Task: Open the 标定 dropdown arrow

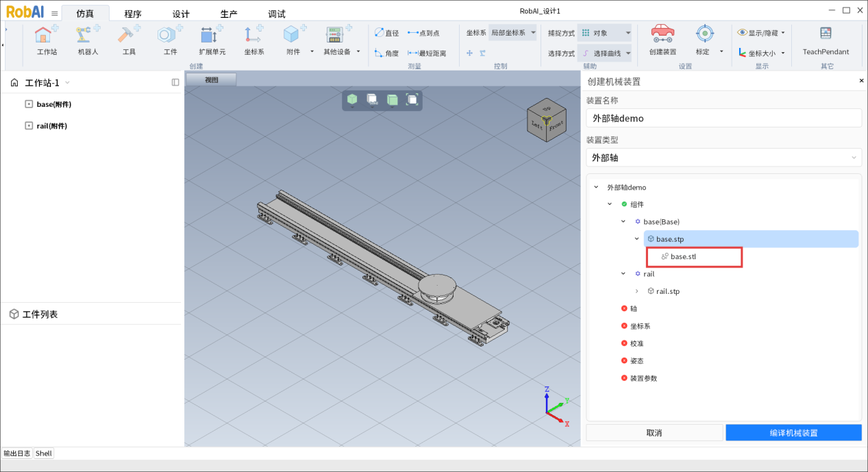Action: pos(721,51)
